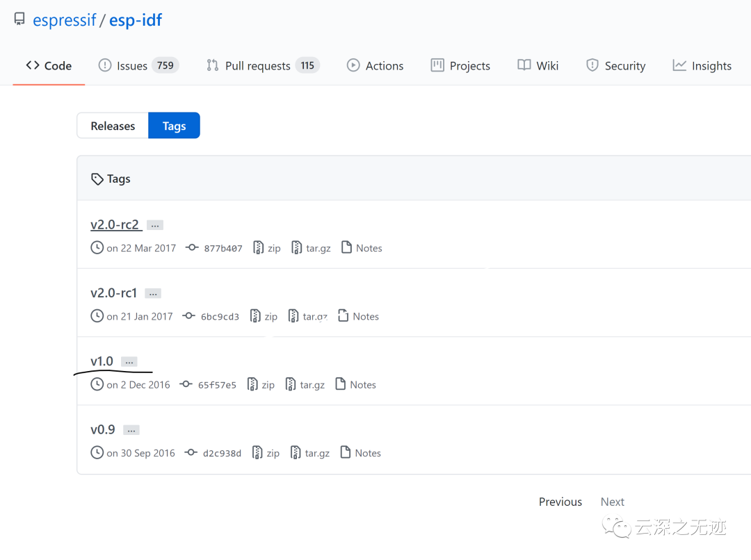
Task: Open commit 65f57e5
Action: tap(217, 386)
